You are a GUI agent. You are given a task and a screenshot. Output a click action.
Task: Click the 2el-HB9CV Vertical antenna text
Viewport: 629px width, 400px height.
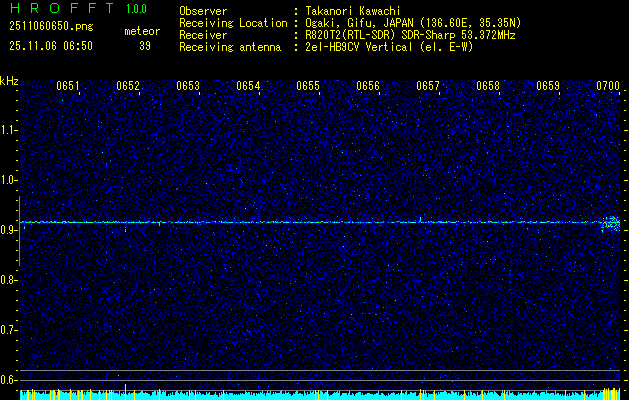390,47
